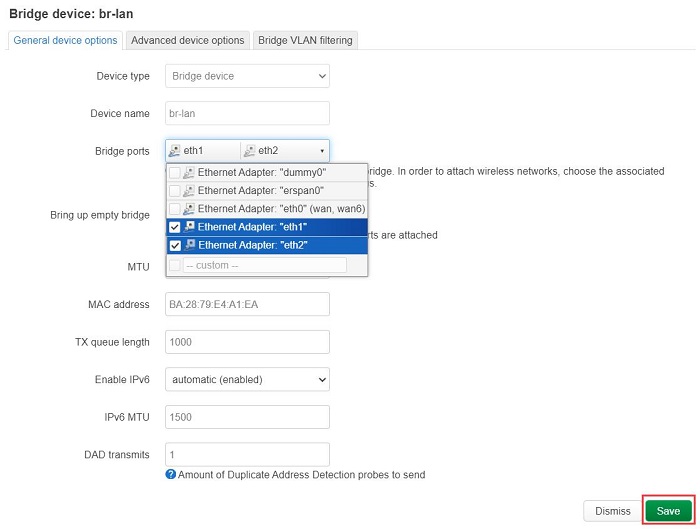Viewport: 700px width, 529px height.
Task: Click the eth2 adapter icon in dropdown list
Action: coord(189,245)
